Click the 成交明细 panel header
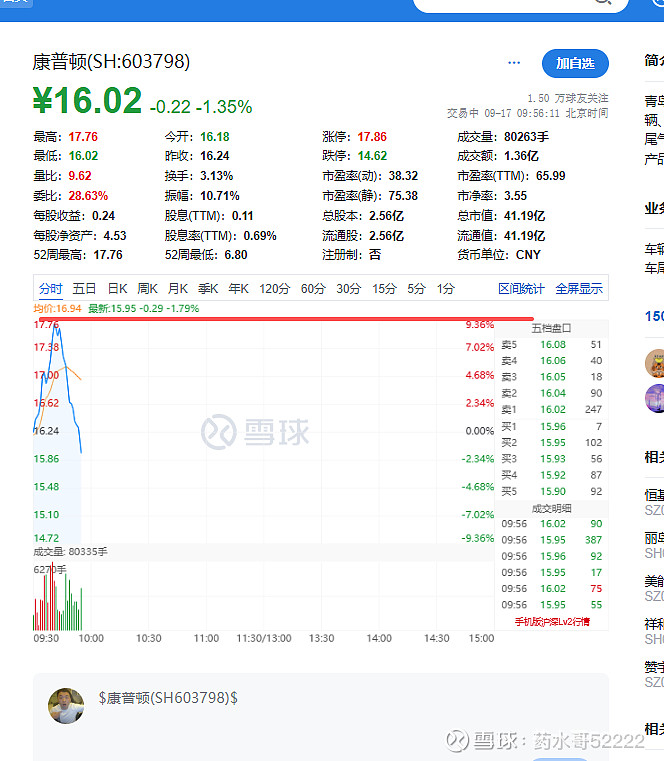Image resolution: width=664 pixels, height=761 pixels. coord(551,508)
